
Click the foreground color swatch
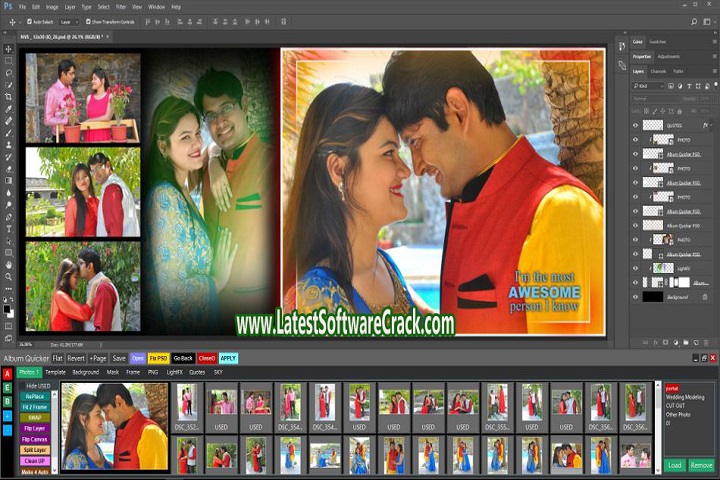coord(6,309)
